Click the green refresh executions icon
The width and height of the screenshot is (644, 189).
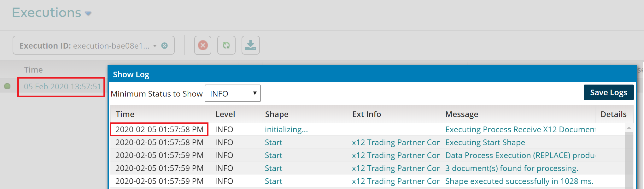tap(226, 45)
